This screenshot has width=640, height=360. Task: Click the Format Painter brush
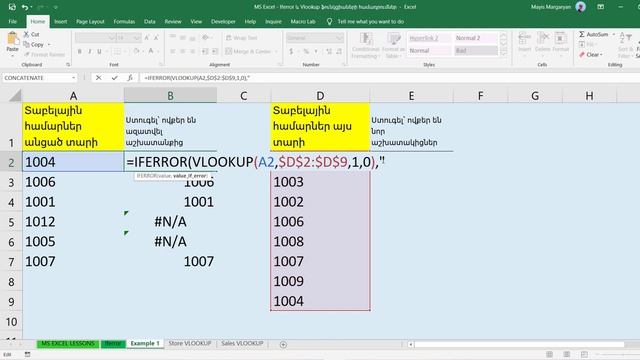pos(27,54)
